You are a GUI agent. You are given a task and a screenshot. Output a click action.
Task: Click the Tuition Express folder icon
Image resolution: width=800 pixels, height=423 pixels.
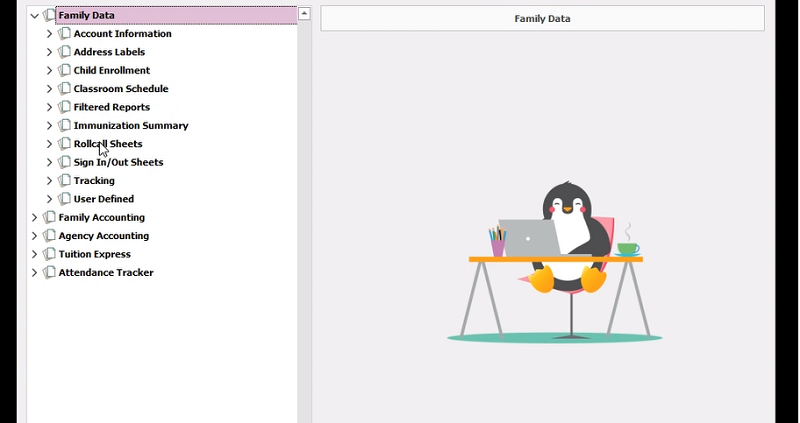coord(50,254)
